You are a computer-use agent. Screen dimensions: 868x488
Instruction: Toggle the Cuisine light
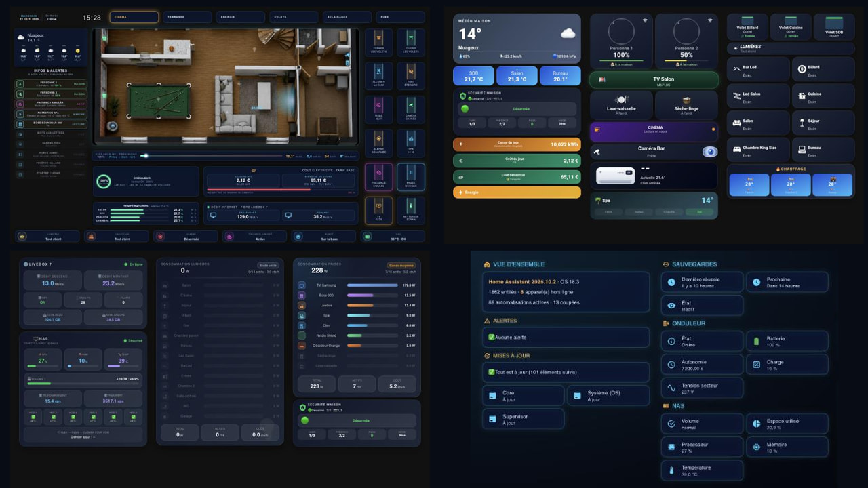point(823,96)
